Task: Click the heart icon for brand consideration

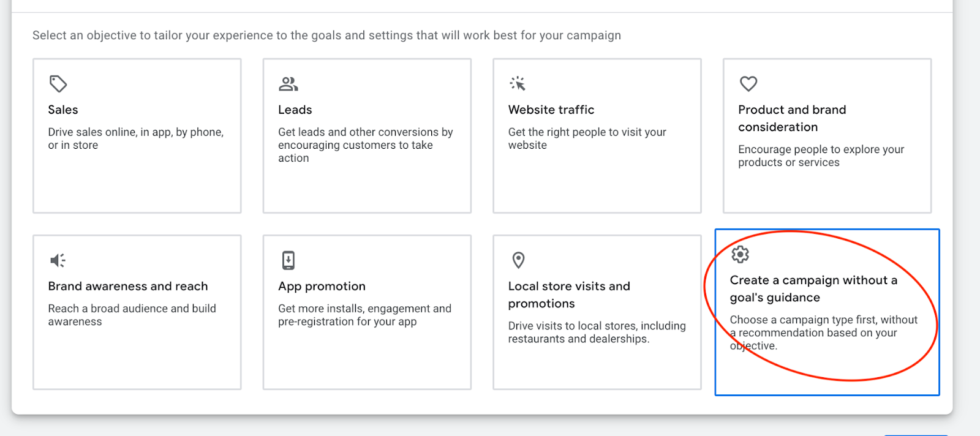Action: click(748, 83)
